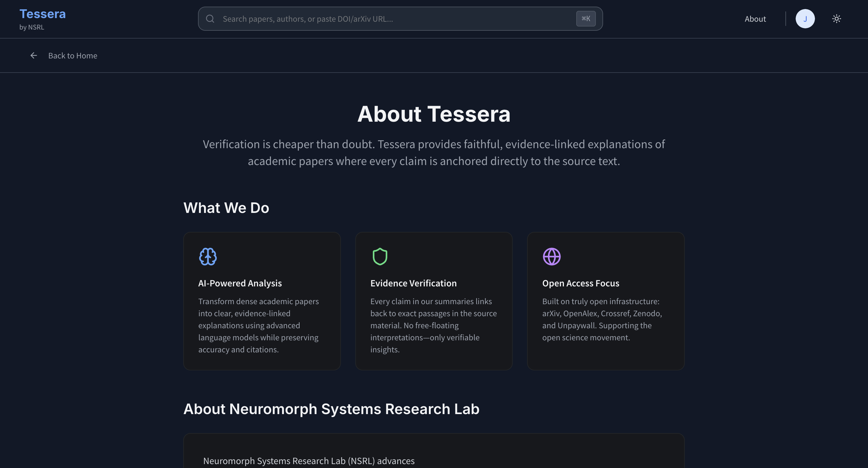Click the globe icon on Open Access Focus
The width and height of the screenshot is (868, 468).
click(552, 257)
